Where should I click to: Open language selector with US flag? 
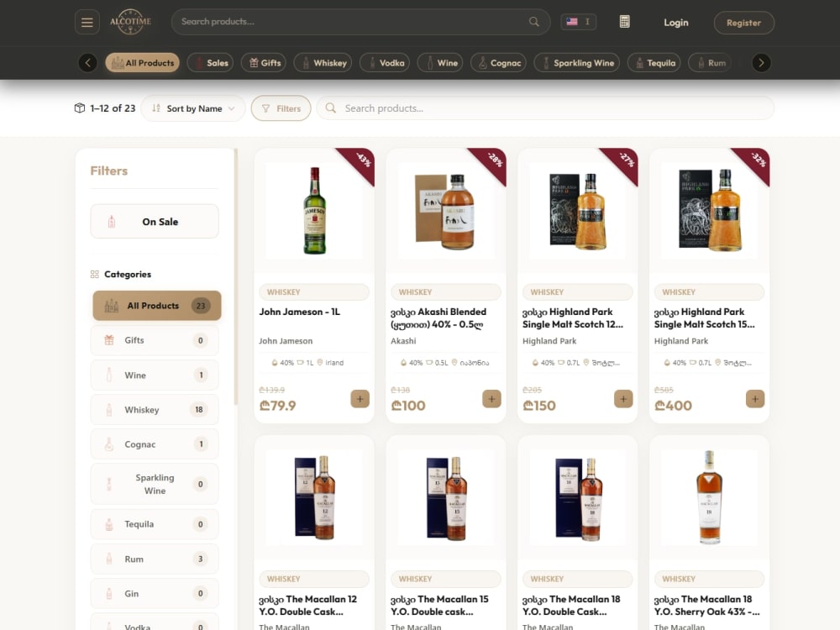pos(579,22)
